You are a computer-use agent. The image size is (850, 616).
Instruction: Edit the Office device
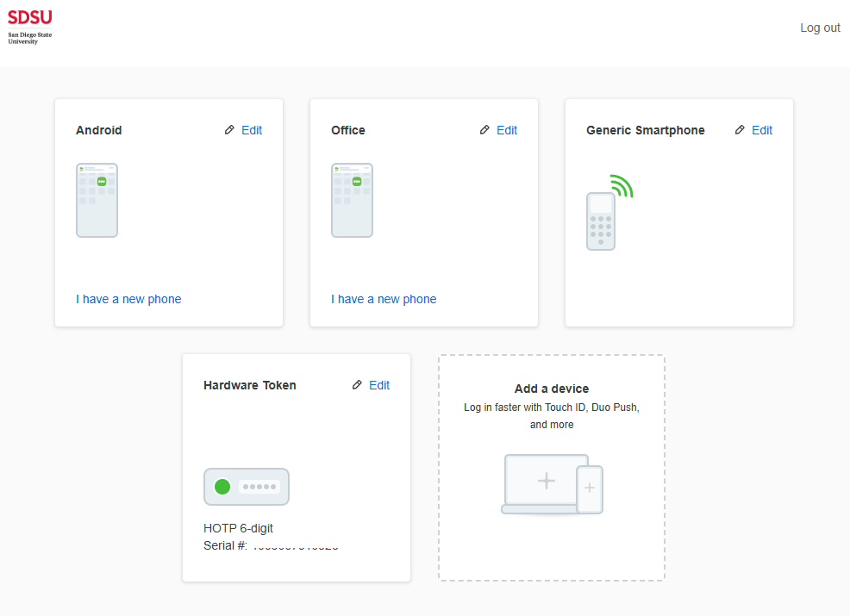click(x=507, y=130)
